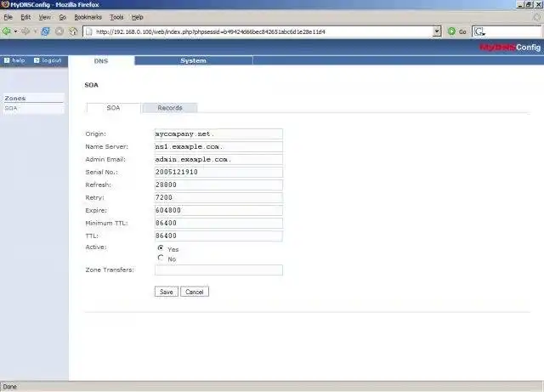Click the Cancel button
The image size is (544, 392).
[195, 292]
